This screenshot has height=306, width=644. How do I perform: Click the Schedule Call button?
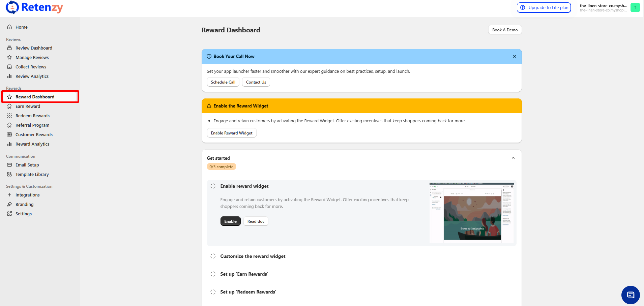pyautogui.click(x=223, y=82)
